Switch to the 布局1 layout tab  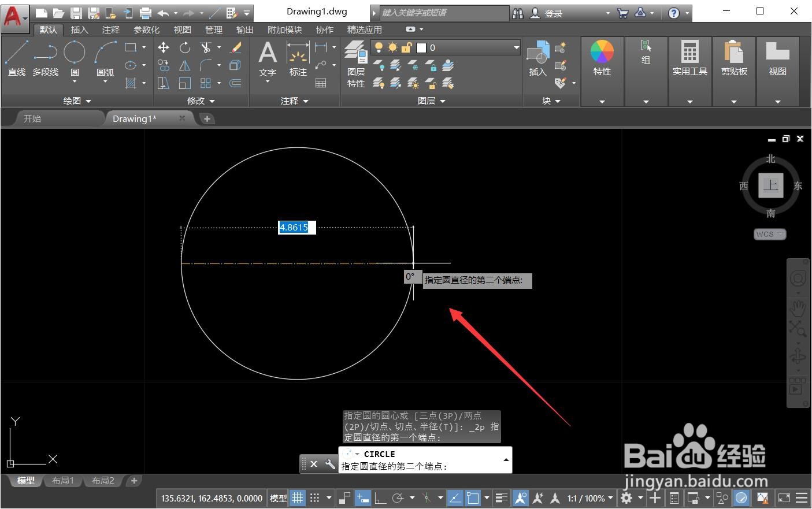(63, 481)
